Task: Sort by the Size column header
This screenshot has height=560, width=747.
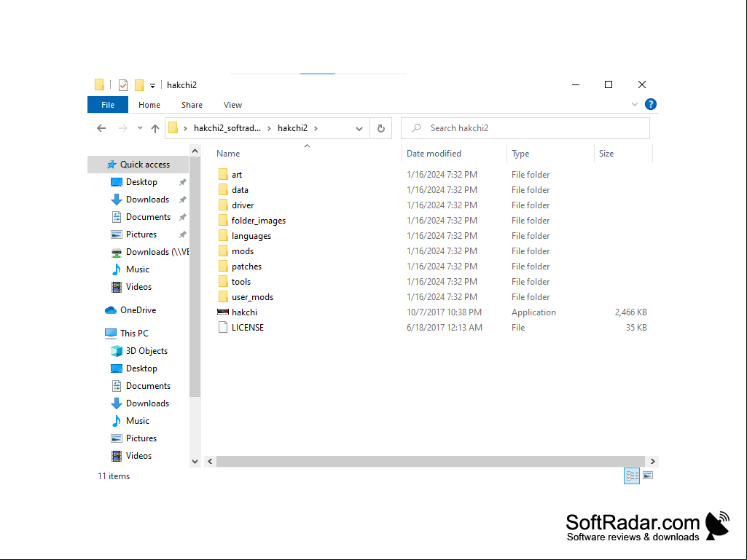Action: click(x=606, y=154)
